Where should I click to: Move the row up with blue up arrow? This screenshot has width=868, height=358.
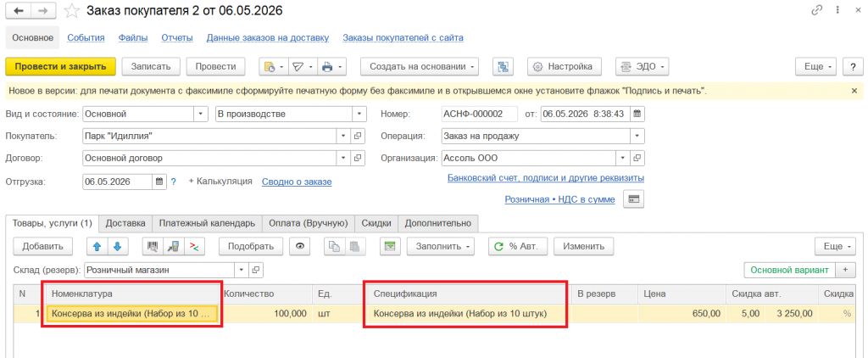97,247
